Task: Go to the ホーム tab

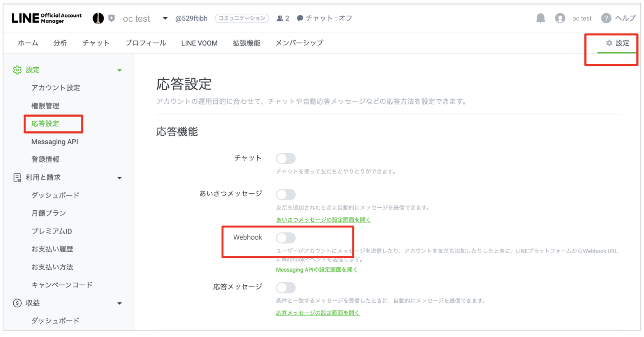Action: [x=28, y=43]
